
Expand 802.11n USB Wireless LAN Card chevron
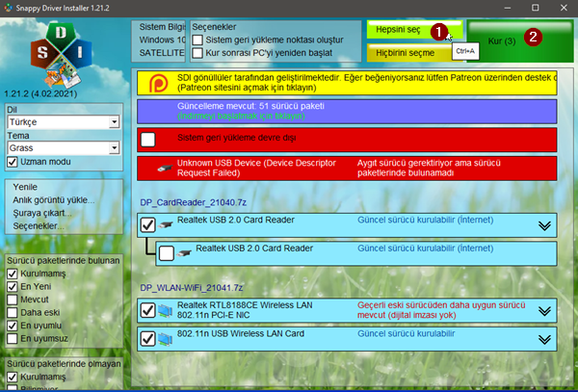click(x=544, y=339)
